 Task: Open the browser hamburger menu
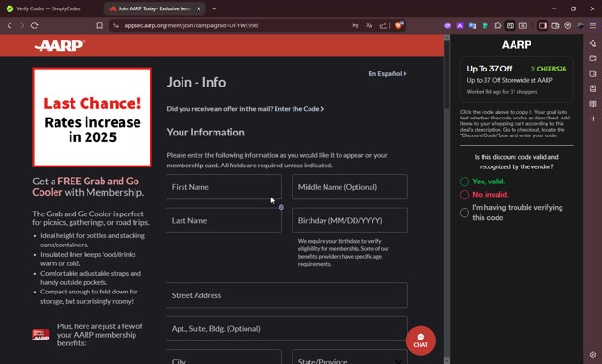[x=594, y=25]
